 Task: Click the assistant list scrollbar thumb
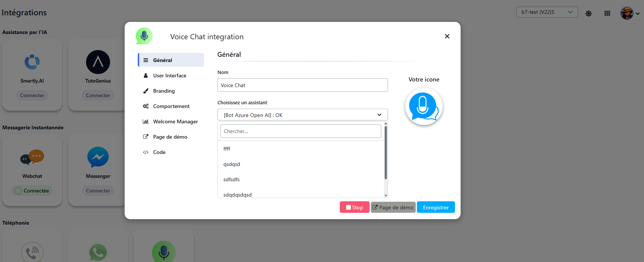pyautogui.click(x=386, y=152)
